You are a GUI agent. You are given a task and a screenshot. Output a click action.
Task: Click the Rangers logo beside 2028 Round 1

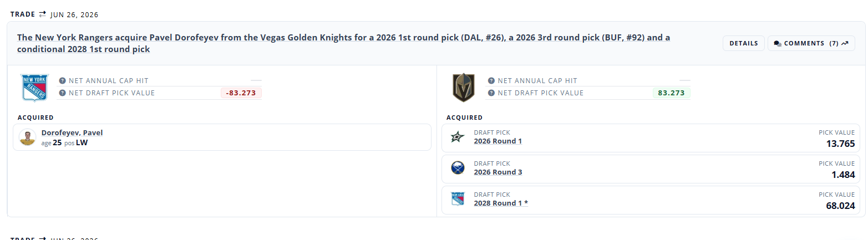457,199
